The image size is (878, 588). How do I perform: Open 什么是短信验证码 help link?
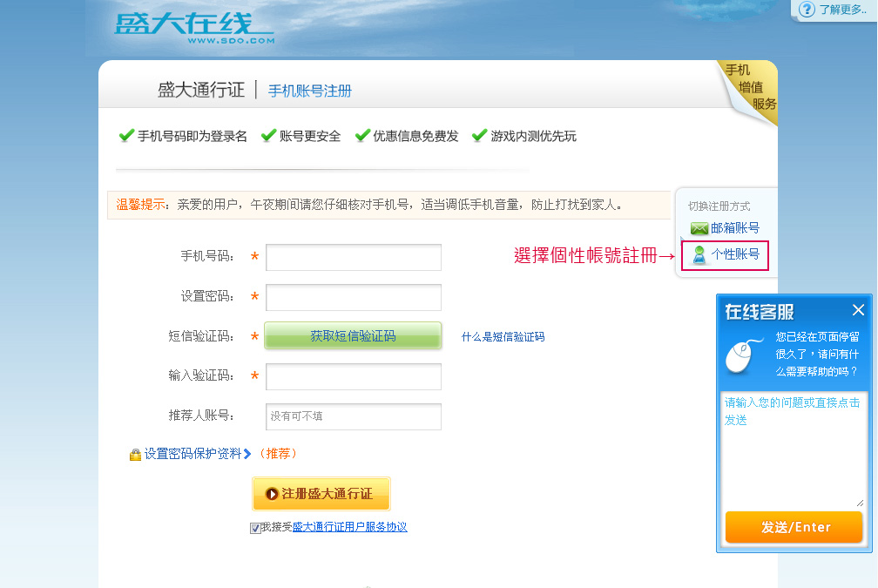tap(503, 336)
